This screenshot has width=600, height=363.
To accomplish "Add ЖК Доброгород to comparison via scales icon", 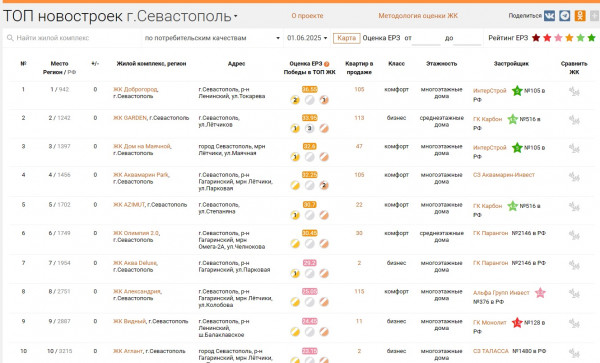I will tap(574, 91).
